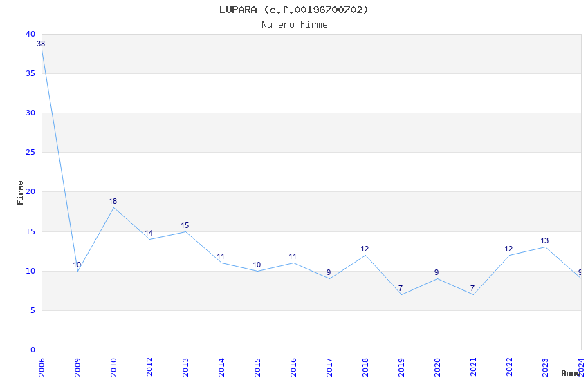588x380 pixels.
Task: Click x-axis year label 2019
Action: [x=401, y=368]
